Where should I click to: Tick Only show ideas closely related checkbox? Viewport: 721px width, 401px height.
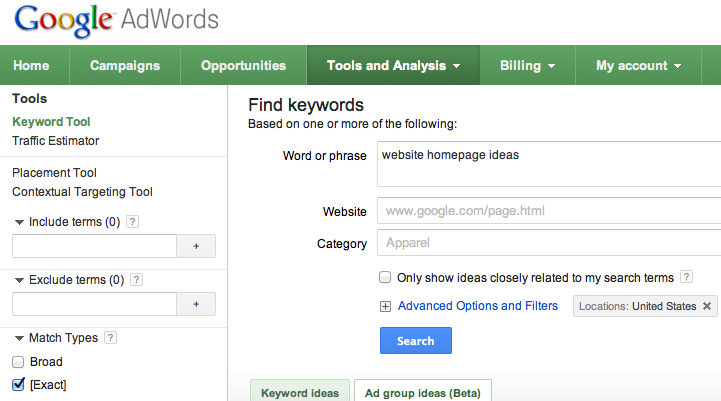point(385,277)
